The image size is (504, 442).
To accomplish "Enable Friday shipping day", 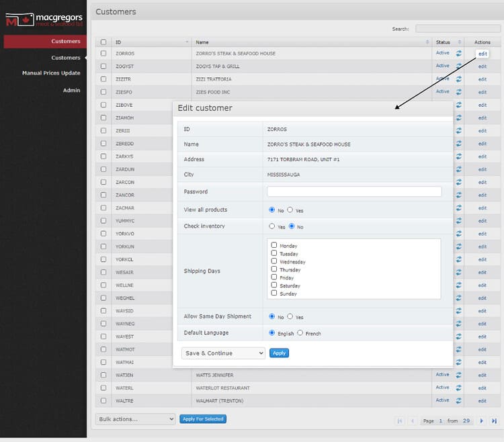I will 274,277.
